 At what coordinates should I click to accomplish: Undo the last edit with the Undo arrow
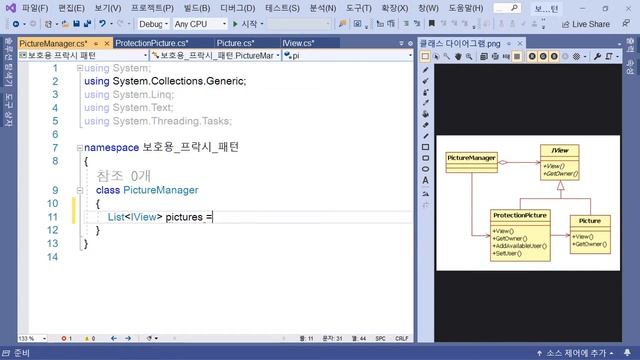click(102, 24)
